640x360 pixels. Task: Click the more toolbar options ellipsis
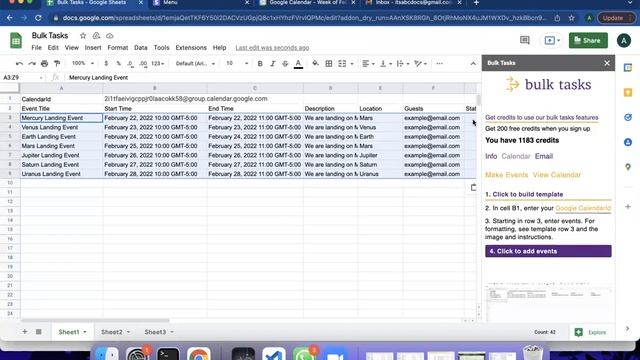(439, 64)
